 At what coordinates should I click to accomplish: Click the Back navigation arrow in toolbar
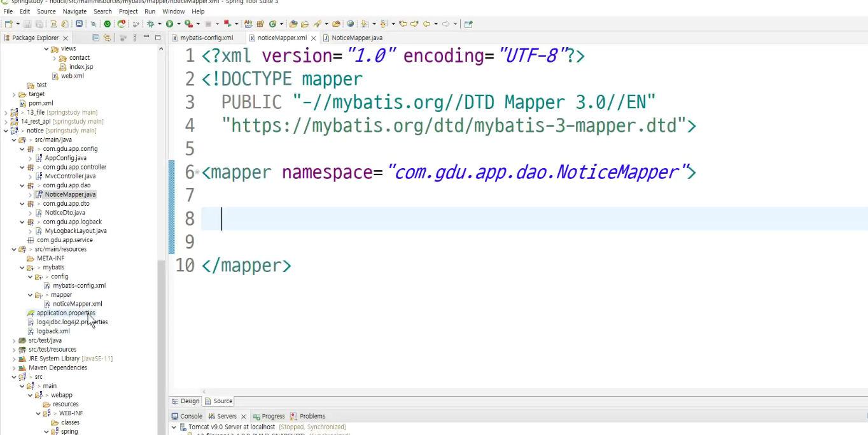[x=427, y=24]
